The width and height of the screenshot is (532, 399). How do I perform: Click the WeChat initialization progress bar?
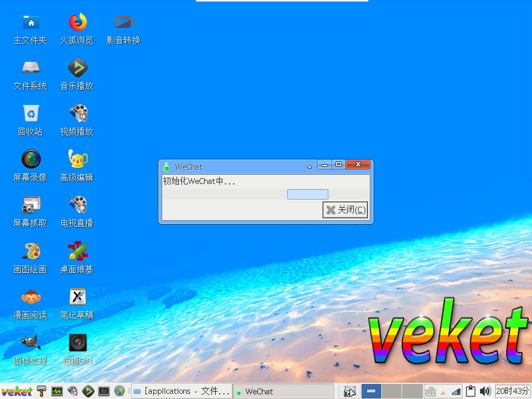(x=308, y=194)
